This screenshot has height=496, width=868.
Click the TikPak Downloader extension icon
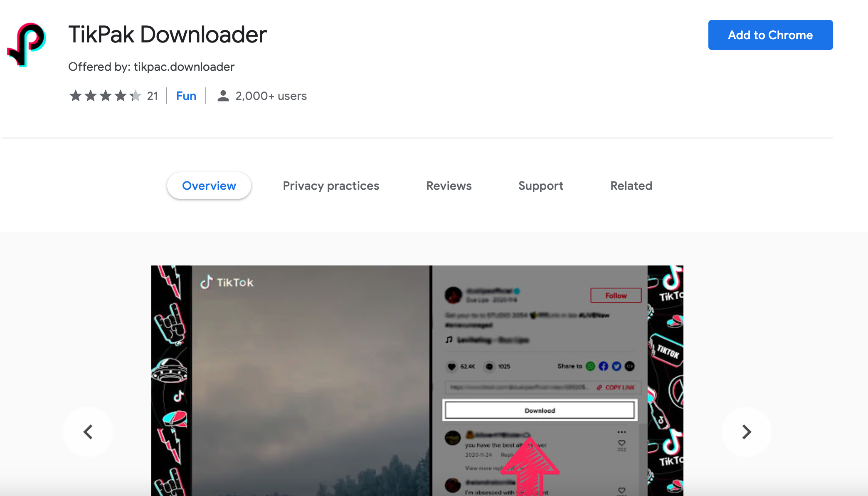coord(28,46)
